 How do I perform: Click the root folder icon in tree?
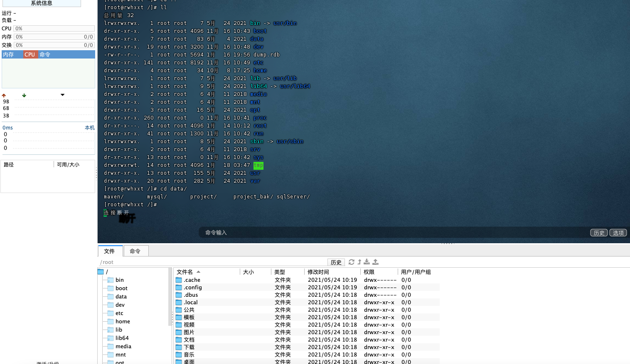[101, 272]
